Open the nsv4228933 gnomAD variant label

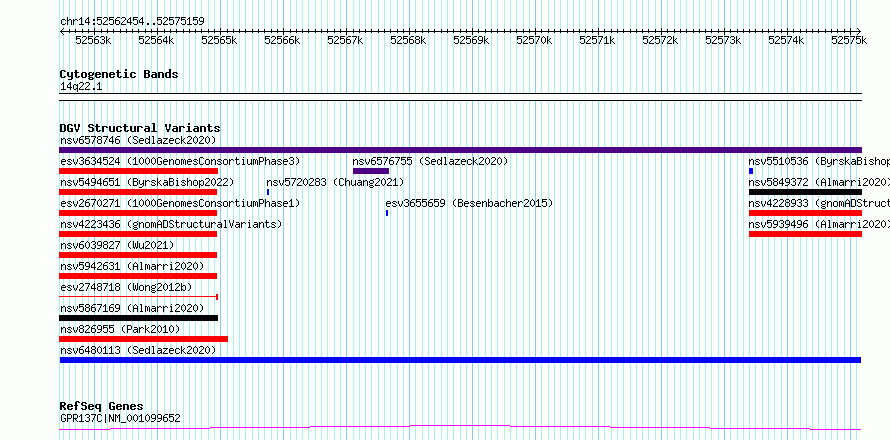(x=819, y=203)
